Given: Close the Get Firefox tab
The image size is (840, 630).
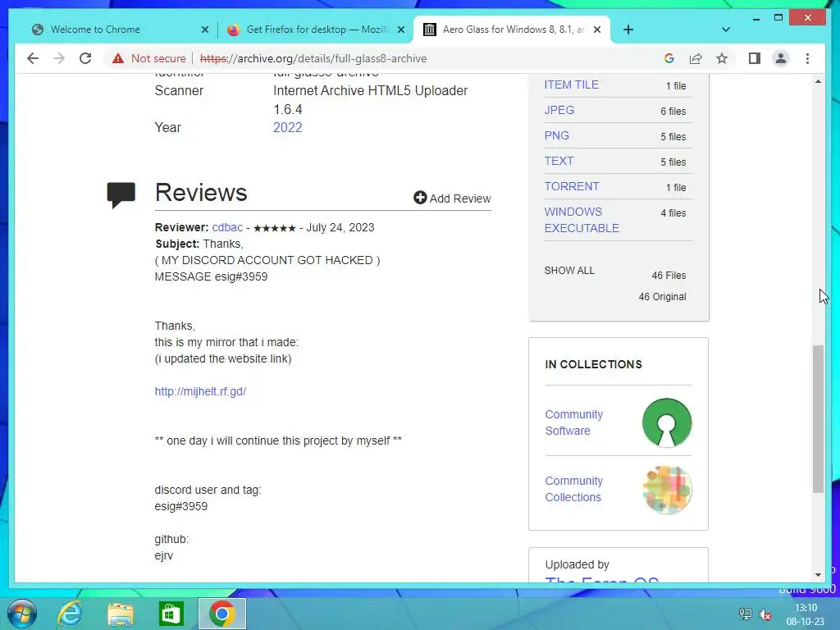Looking at the screenshot, I should tap(400, 30).
